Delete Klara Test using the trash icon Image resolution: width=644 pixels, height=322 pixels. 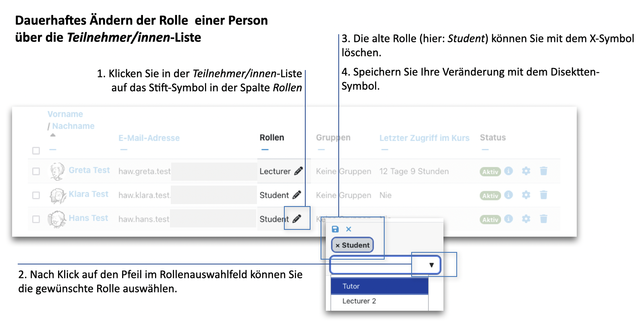543,195
